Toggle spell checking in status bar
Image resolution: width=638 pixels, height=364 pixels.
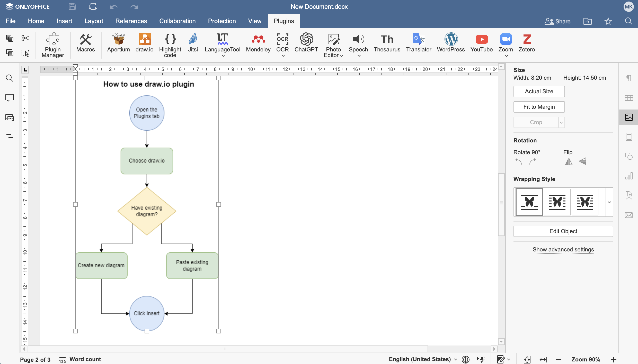(x=481, y=359)
